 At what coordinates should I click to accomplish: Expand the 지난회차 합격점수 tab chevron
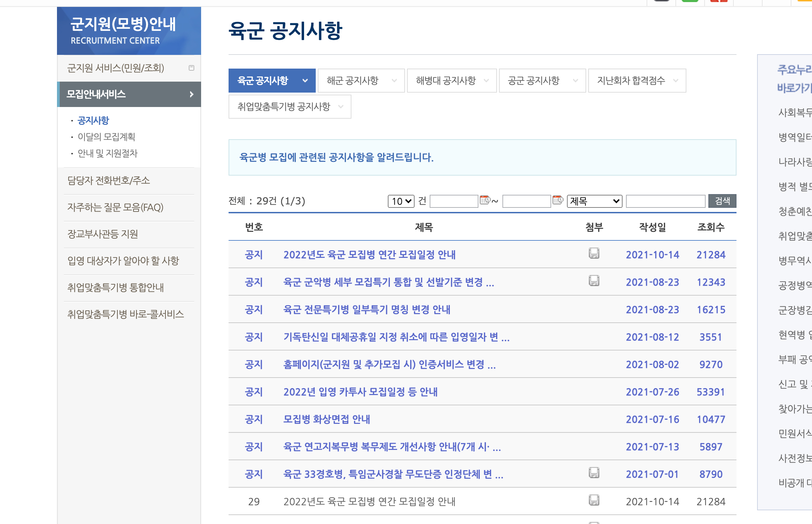(675, 81)
